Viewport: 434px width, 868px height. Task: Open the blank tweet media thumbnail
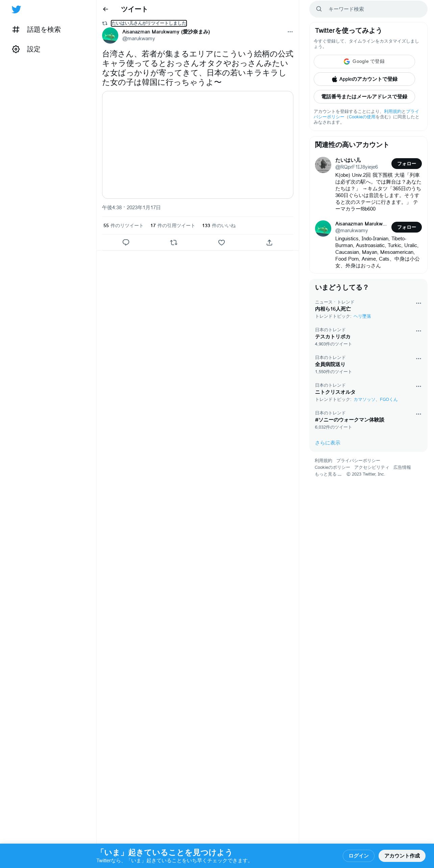(x=198, y=145)
